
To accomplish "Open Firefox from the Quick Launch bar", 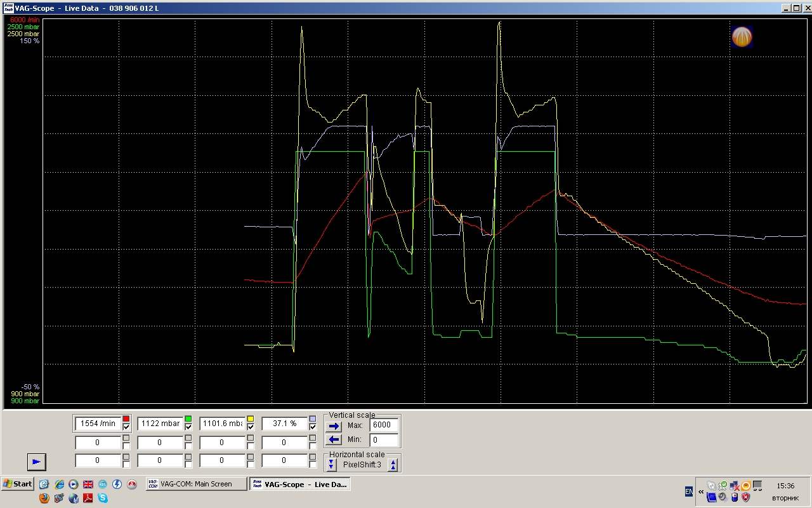I will pyautogui.click(x=44, y=498).
